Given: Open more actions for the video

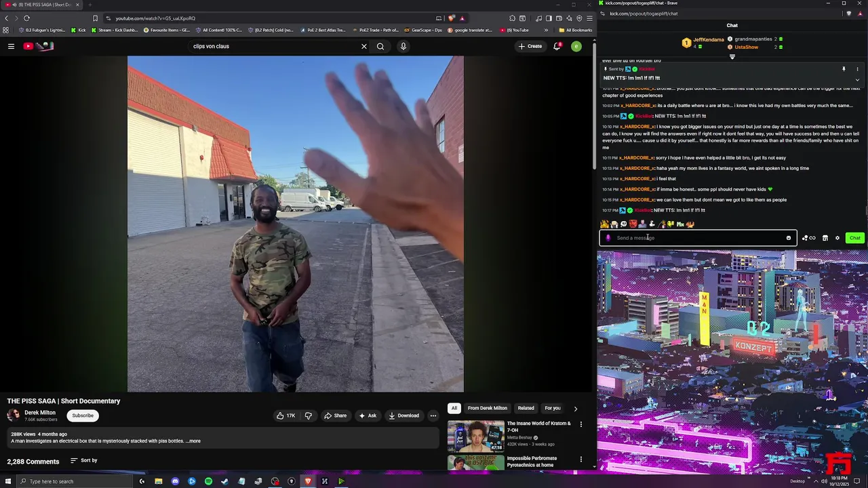Looking at the screenshot, I should coord(433,415).
